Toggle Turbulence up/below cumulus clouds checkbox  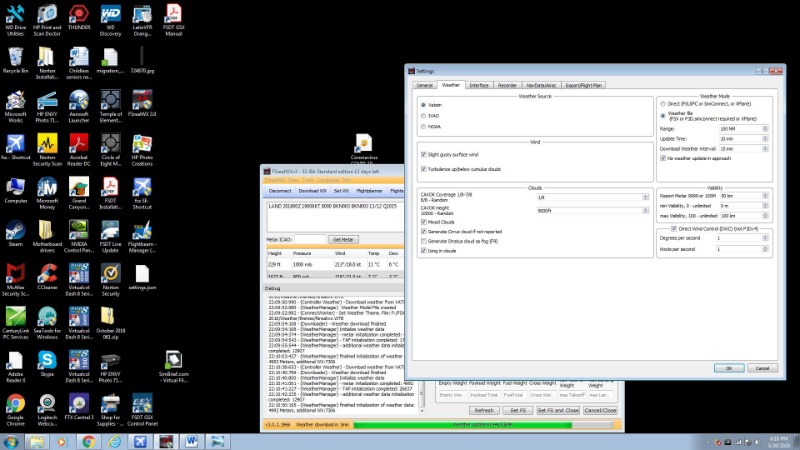(x=423, y=169)
